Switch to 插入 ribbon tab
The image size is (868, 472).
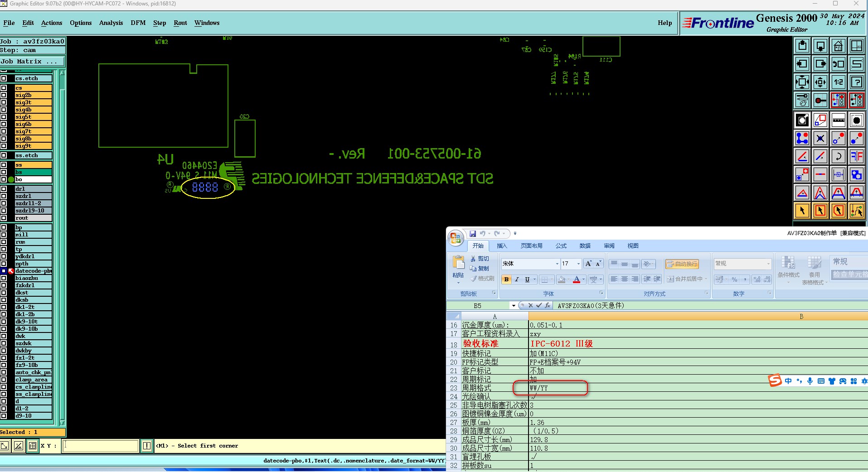click(x=502, y=246)
